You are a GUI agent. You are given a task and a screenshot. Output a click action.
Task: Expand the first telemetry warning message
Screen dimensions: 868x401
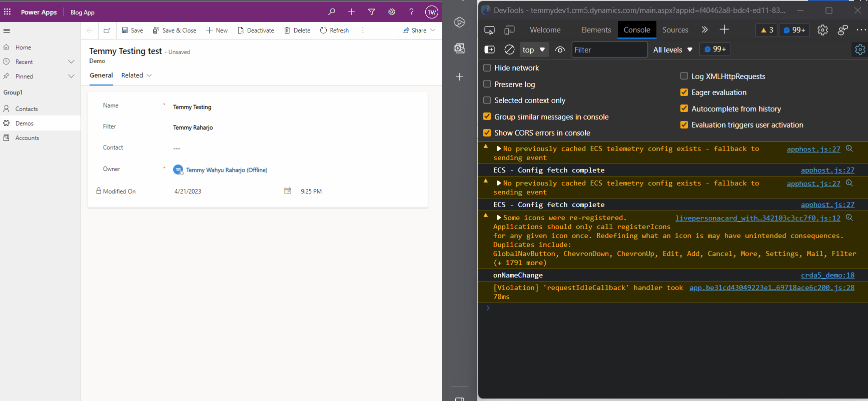(499, 148)
